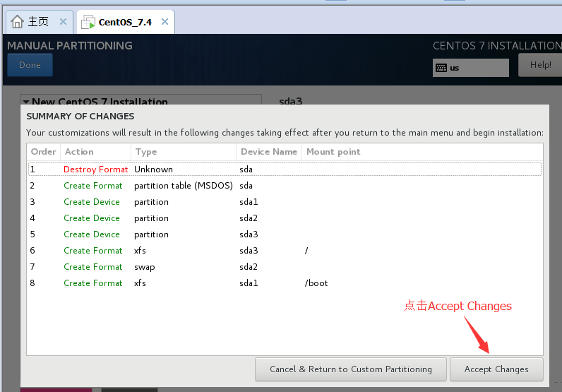Viewport: 562px width, 392px height.
Task: Click the Done button
Action: [x=30, y=65]
